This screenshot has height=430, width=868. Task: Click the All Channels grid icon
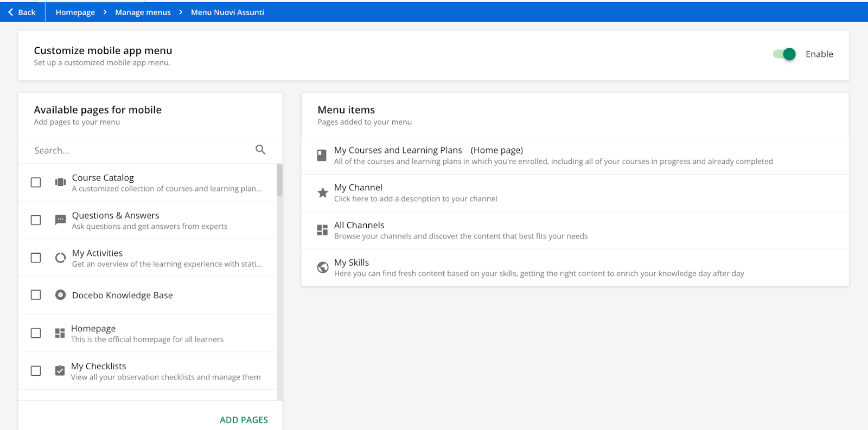(x=322, y=230)
